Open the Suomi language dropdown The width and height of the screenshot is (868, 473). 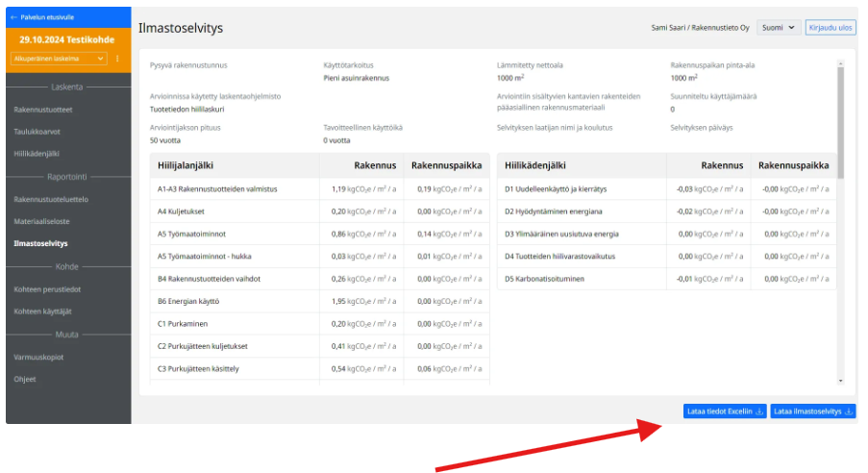(779, 28)
